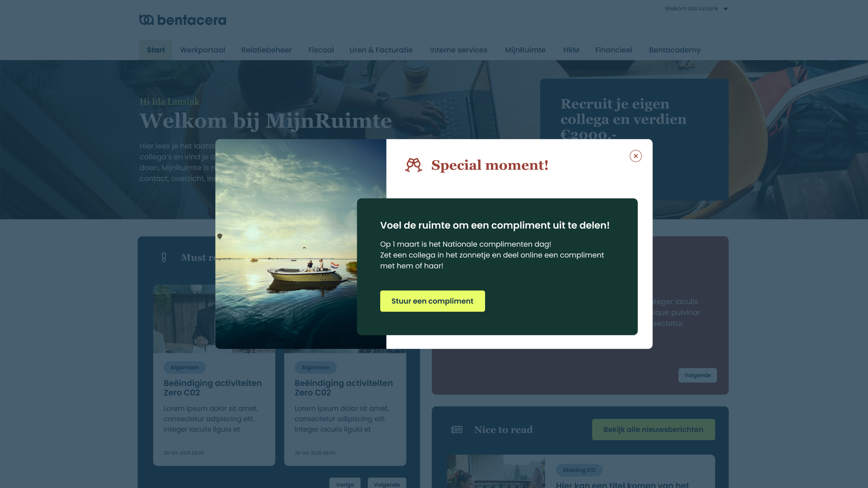The height and width of the screenshot is (488, 868).
Task: Expand the Welkom Ida Lansink user menu
Action: (696, 9)
